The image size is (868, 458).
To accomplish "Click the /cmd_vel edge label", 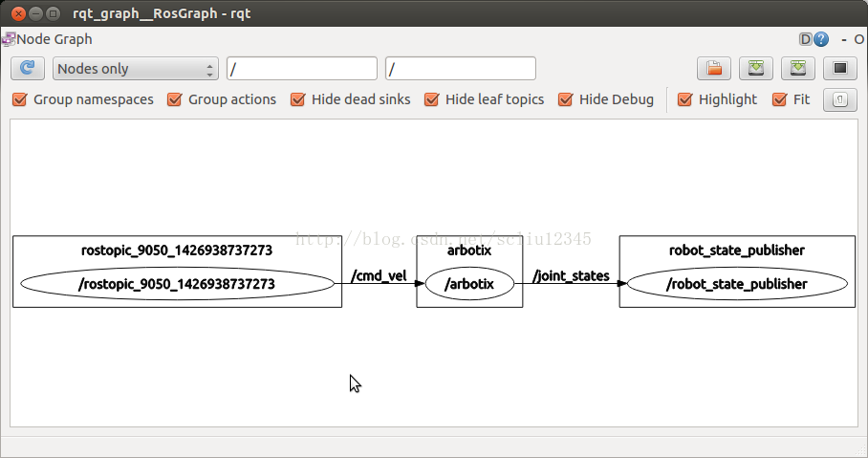I will tap(379, 275).
